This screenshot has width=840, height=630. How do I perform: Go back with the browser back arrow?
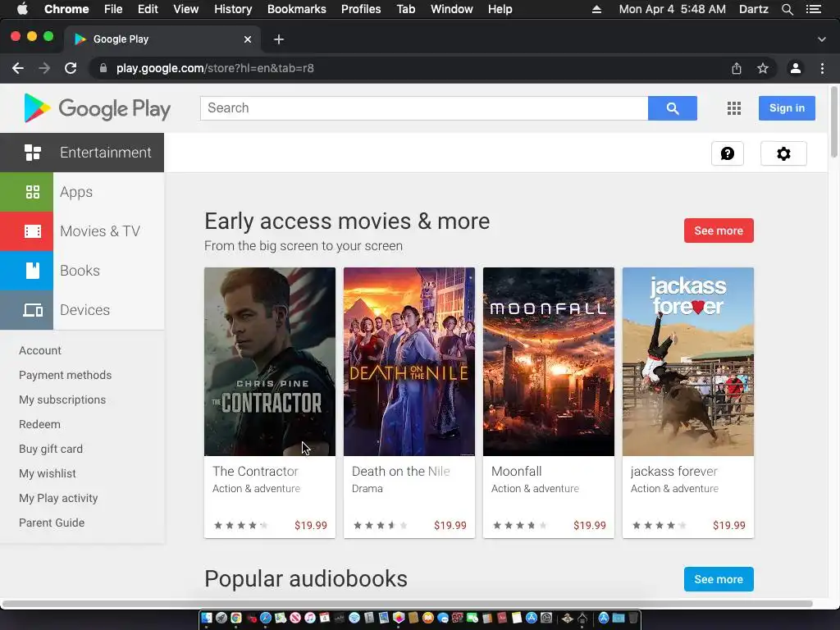click(x=18, y=68)
